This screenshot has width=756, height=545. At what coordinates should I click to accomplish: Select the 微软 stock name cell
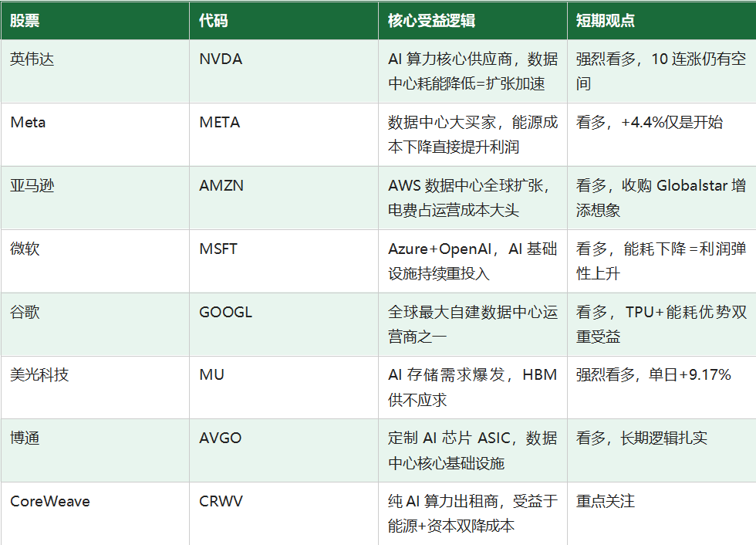[95, 261]
